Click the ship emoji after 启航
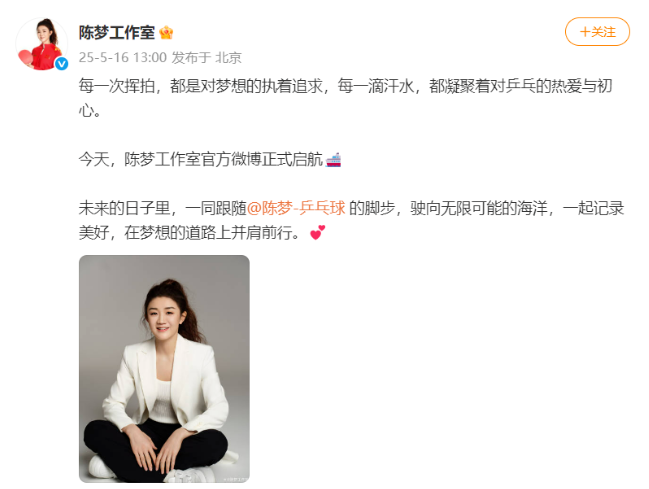The image size is (649, 489). pyautogui.click(x=333, y=160)
